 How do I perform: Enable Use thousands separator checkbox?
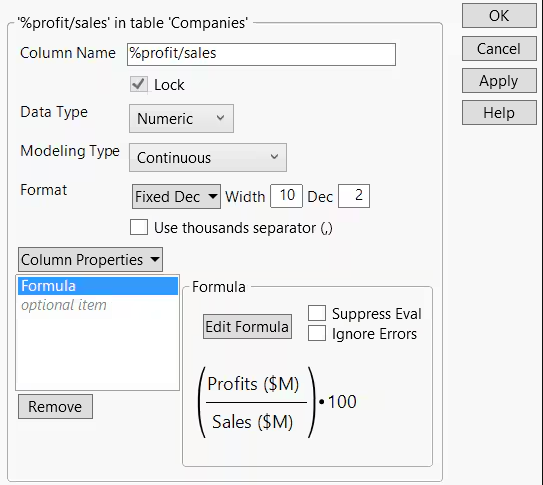pyautogui.click(x=139, y=227)
